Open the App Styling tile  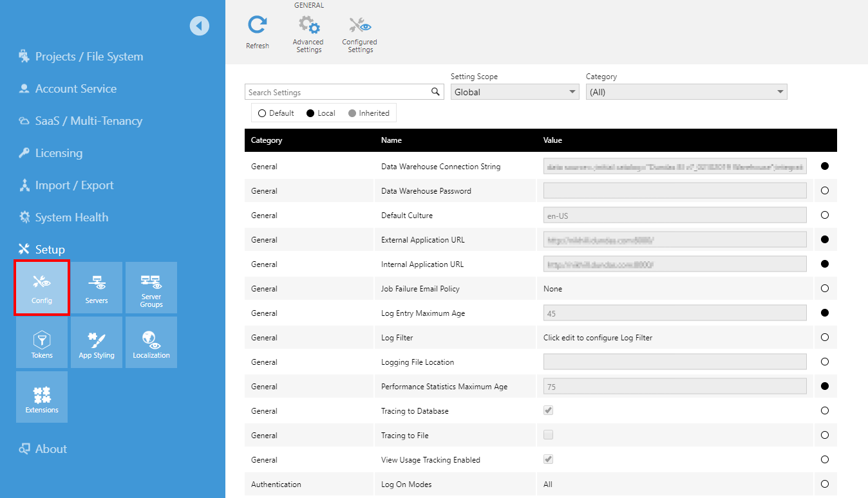[97, 342]
